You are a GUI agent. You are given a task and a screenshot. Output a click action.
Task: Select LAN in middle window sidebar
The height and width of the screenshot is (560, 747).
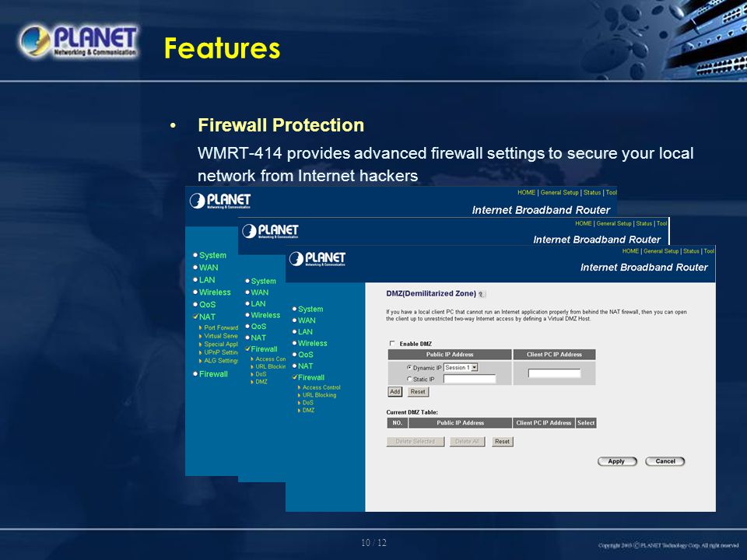click(x=258, y=304)
